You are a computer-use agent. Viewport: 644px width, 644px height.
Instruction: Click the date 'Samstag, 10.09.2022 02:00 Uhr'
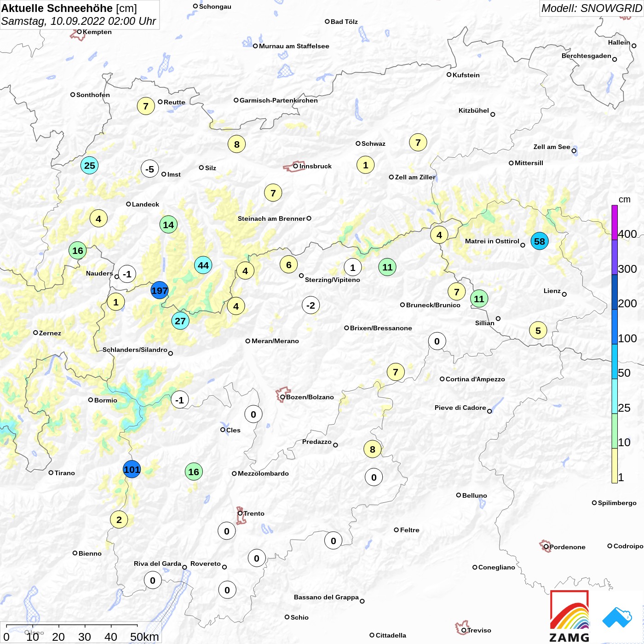tap(79, 21)
